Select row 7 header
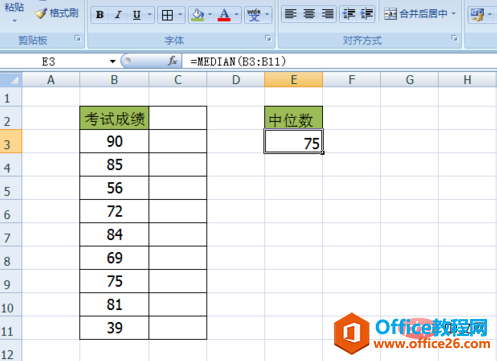Viewport: 497px width, 361px height. pyautogui.click(x=11, y=235)
